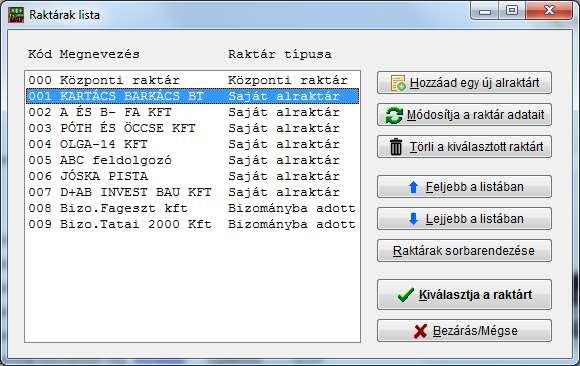Viewport: 580px width, 366px height.
Task: Click the 'Feljebb a listában' label
Action: tap(475, 187)
